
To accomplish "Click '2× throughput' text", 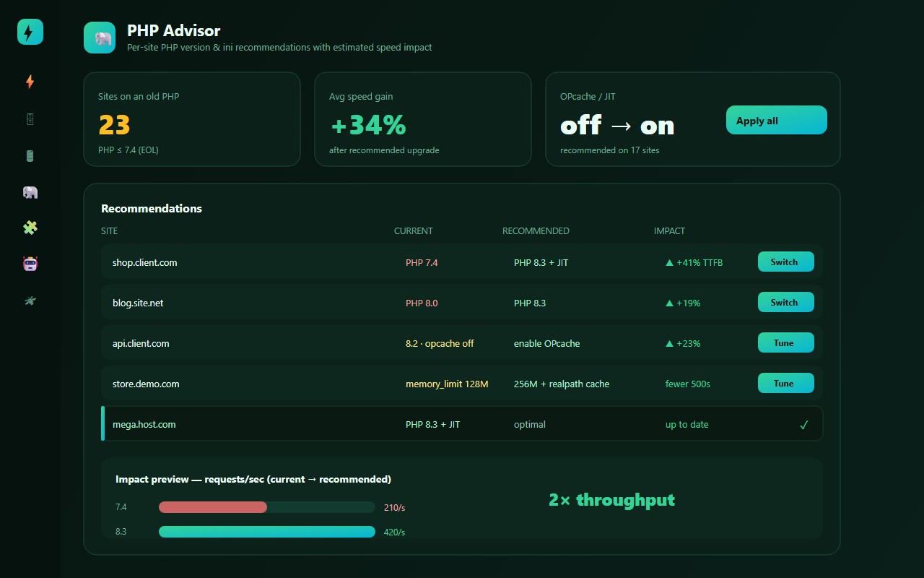I will (611, 499).
